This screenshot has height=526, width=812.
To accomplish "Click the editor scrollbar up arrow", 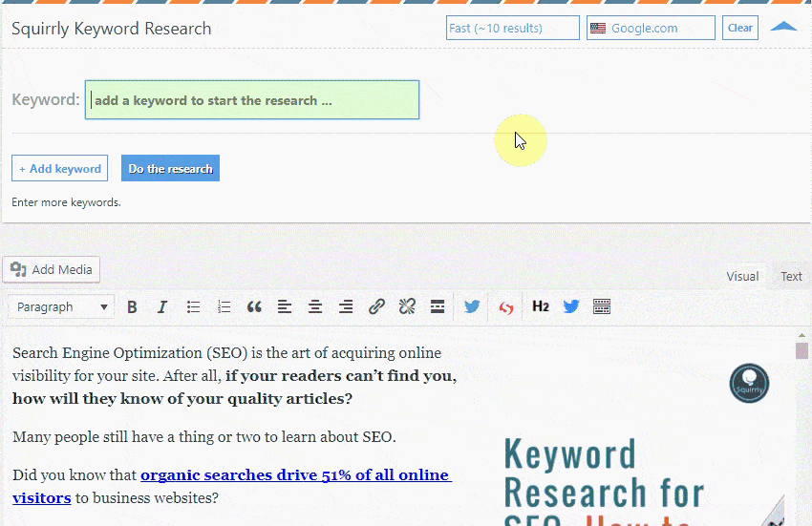I will 801,335.
